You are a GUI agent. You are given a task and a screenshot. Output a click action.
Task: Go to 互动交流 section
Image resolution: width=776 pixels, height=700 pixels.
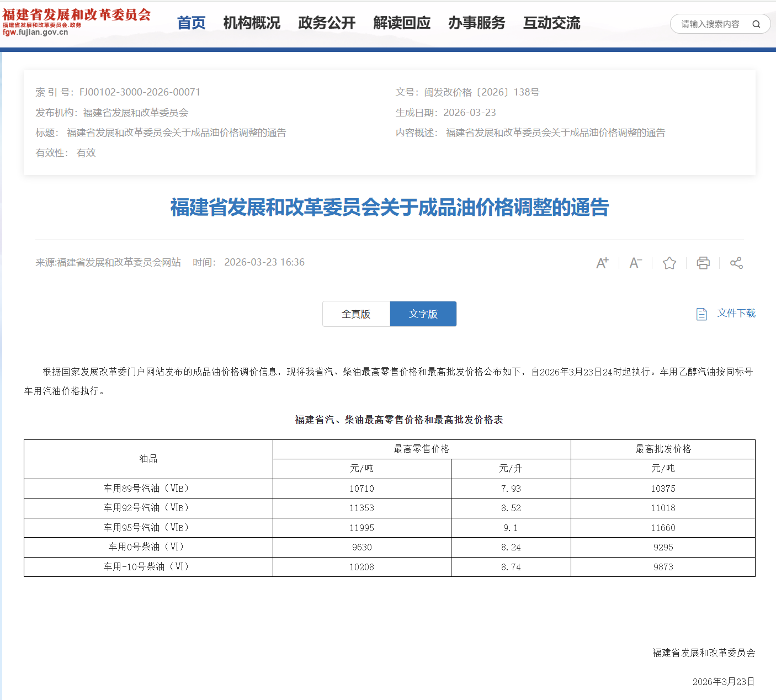[552, 23]
